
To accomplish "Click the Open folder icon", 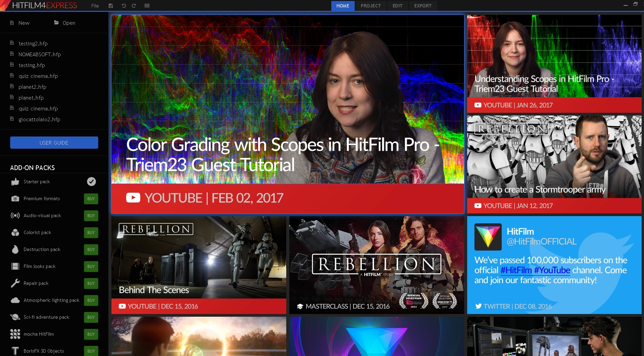I will click(57, 23).
